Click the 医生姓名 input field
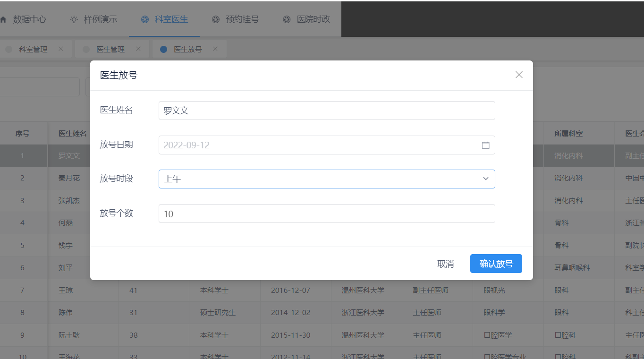The image size is (644, 359). pyautogui.click(x=326, y=111)
